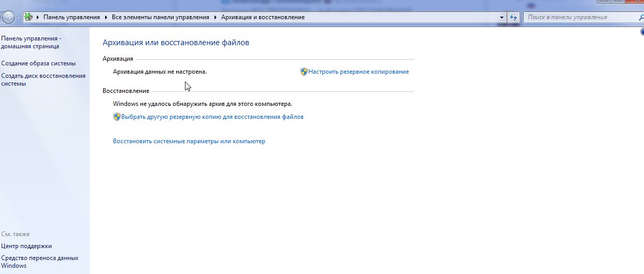Screen dimensions: 644x274
Task: Click shield icon beside 'Выбрать другую резервную копию'
Action: click(x=117, y=117)
